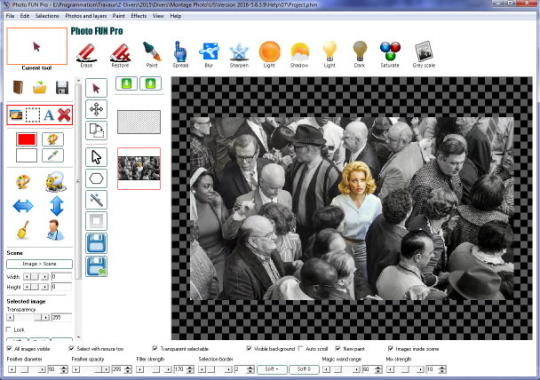Add text with the letter A icon
The image size is (540, 380).
[49, 115]
